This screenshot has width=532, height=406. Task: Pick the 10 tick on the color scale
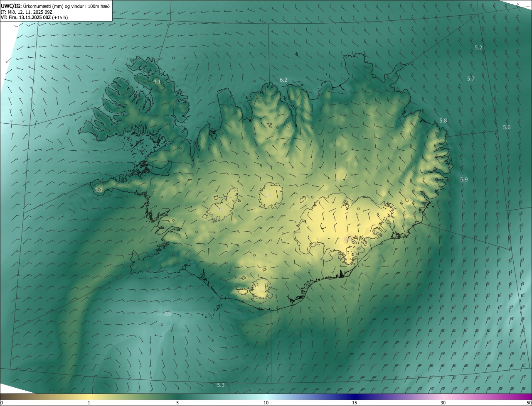tap(266, 403)
